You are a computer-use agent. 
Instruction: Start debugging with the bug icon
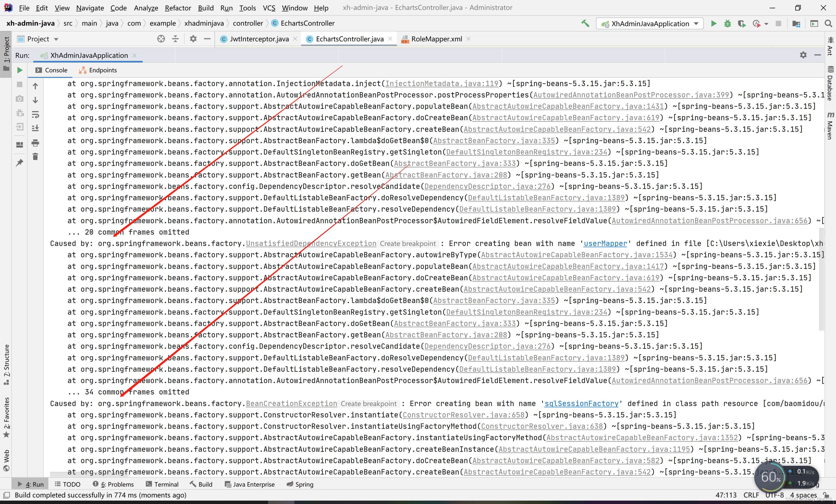point(727,23)
